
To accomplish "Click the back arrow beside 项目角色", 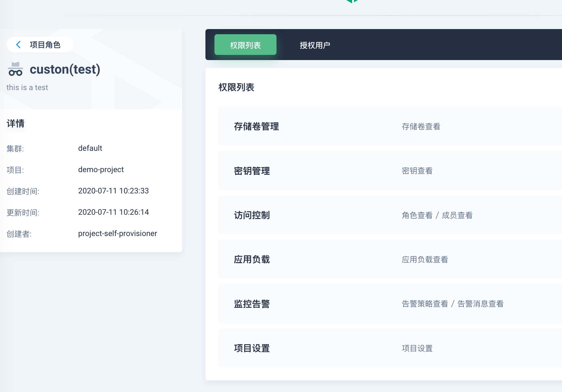I will point(18,45).
